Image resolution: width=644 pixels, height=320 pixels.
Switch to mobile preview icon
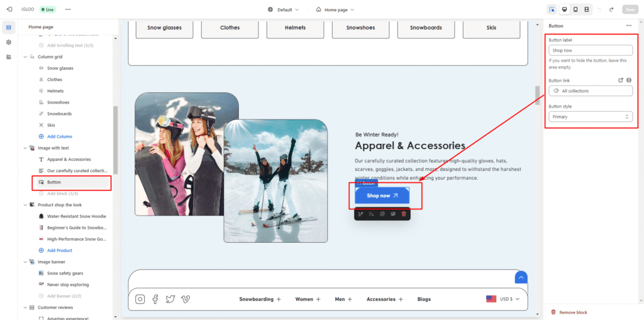[575, 9]
